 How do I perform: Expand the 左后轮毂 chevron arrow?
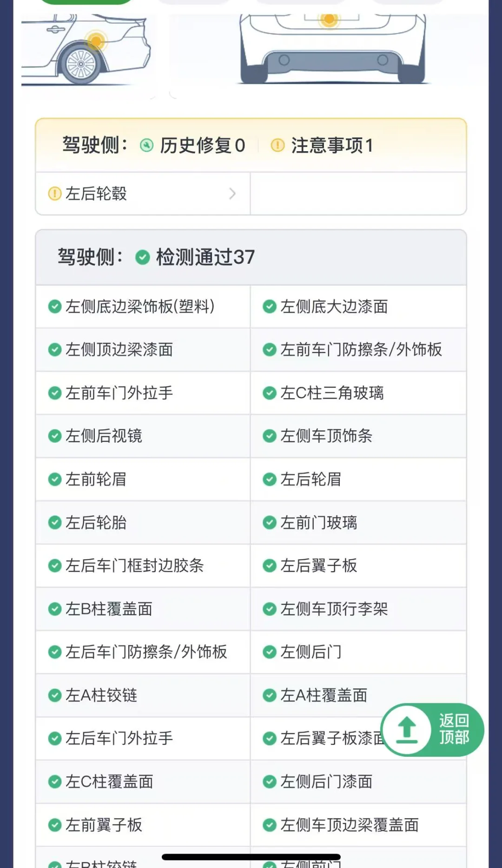point(233,194)
